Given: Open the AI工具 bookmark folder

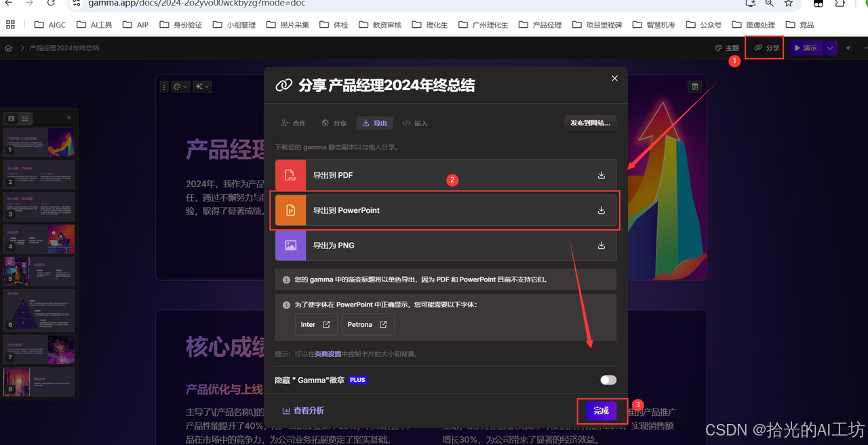Looking at the screenshot, I should [94, 24].
